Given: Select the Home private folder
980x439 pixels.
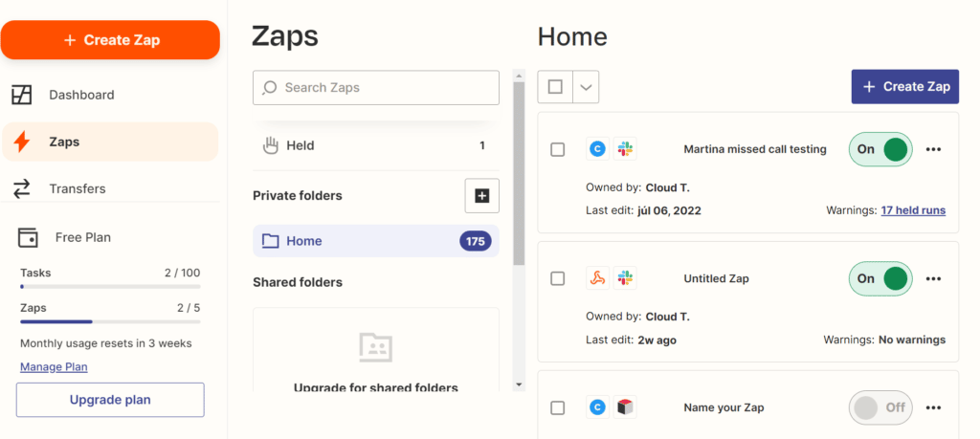Looking at the screenshot, I should [x=375, y=241].
